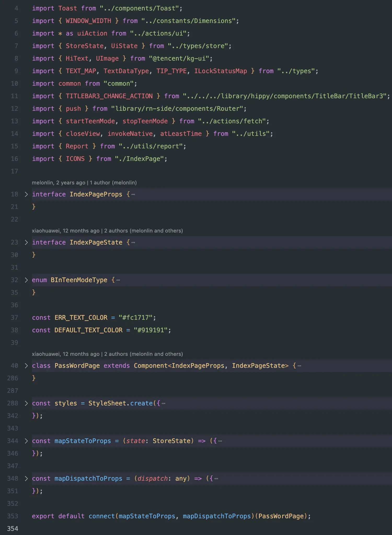392x535 pixels.
Task: Unfold the BInTeenModeType enum with its chevron
Action: coord(26,280)
